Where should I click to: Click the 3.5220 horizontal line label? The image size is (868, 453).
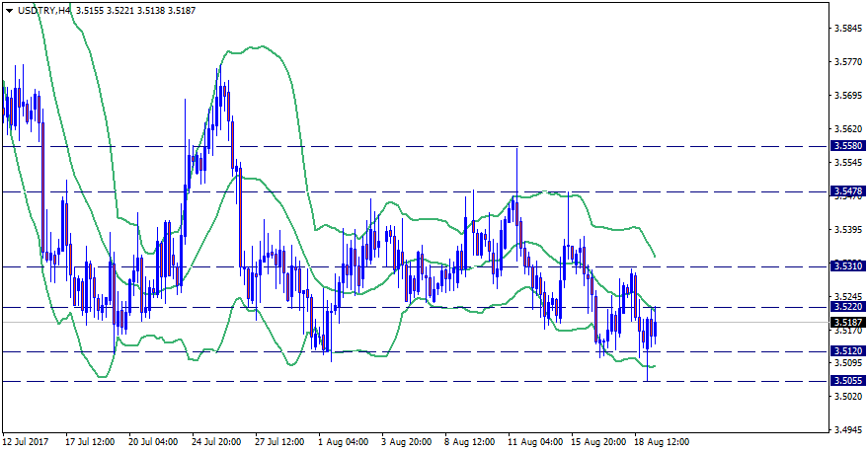pyautogui.click(x=845, y=307)
